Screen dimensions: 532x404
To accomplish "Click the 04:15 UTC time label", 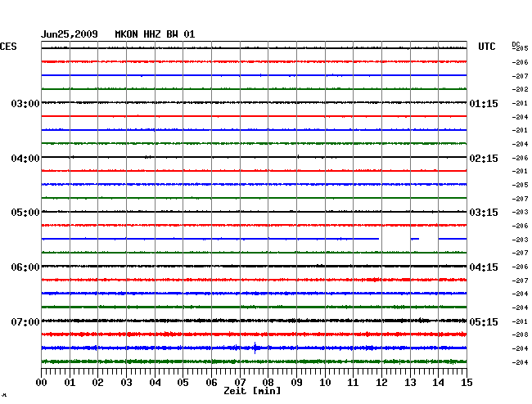I will pos(484,267).
